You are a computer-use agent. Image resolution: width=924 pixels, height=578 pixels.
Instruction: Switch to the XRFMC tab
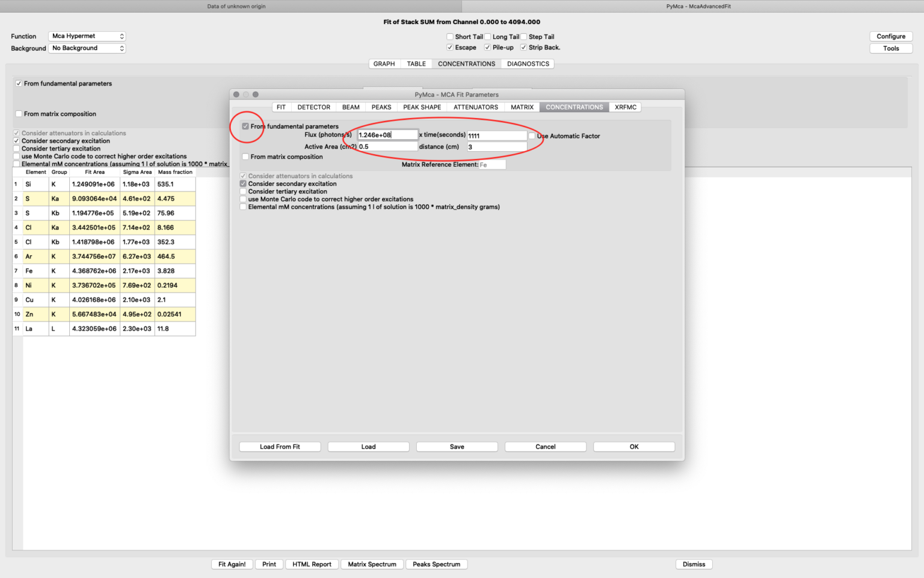(x=625, y=107)
